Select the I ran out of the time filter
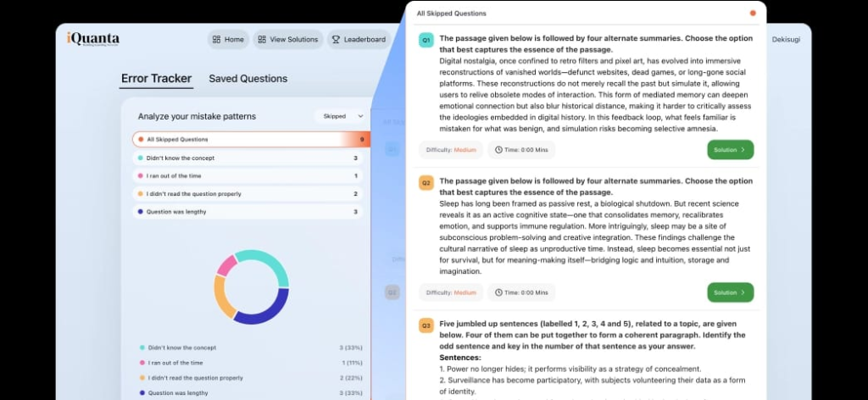Image resolution: width=868 pixels, height=400 pixels. [248, 176]
